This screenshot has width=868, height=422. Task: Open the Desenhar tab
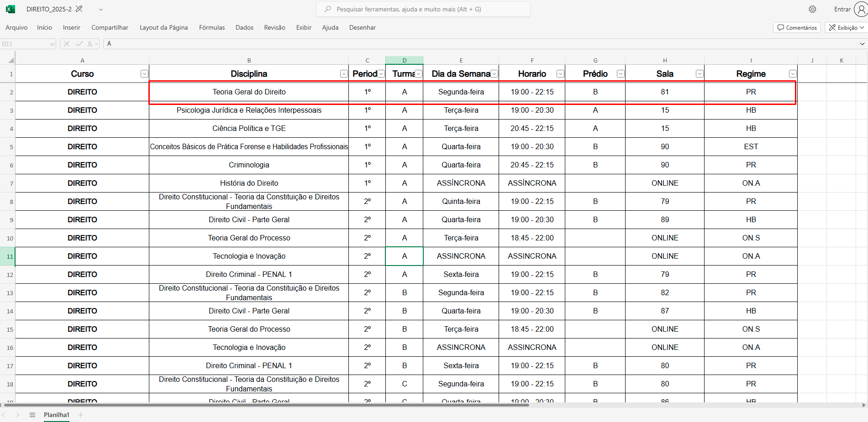363,27
